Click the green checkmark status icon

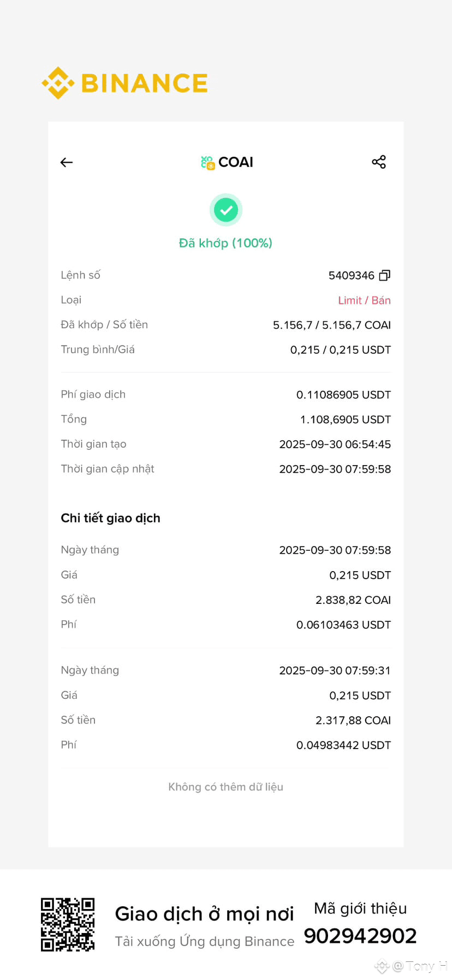pyautogui.click(x=226, y=210)
